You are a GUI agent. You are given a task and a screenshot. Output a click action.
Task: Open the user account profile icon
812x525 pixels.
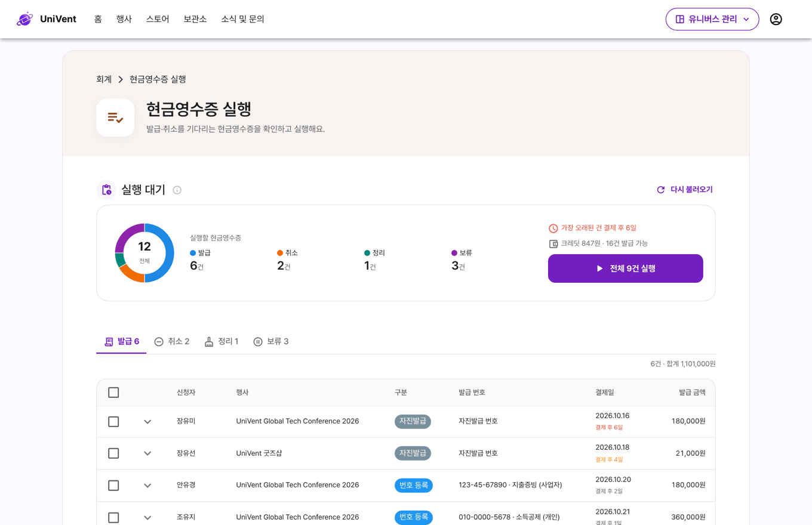tap(776, 19)
